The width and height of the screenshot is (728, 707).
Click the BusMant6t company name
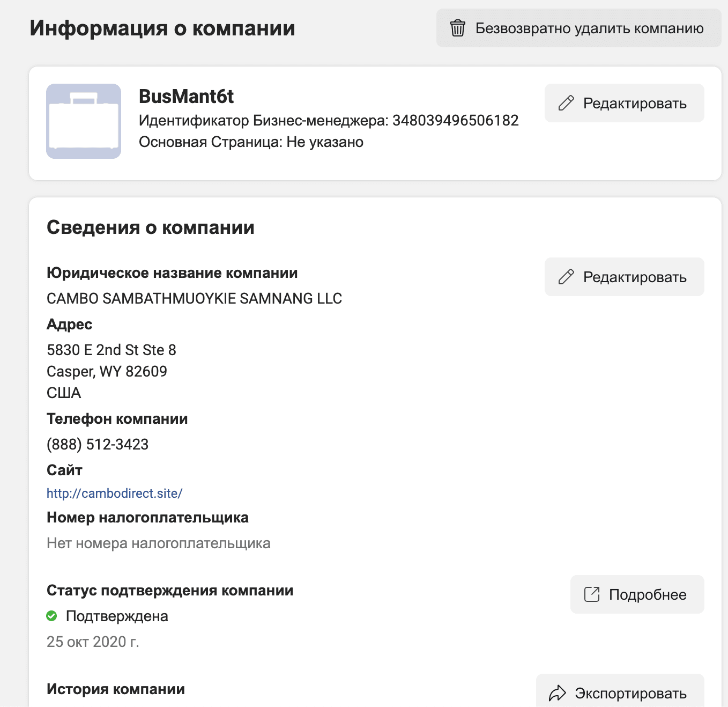coord(186,97)
